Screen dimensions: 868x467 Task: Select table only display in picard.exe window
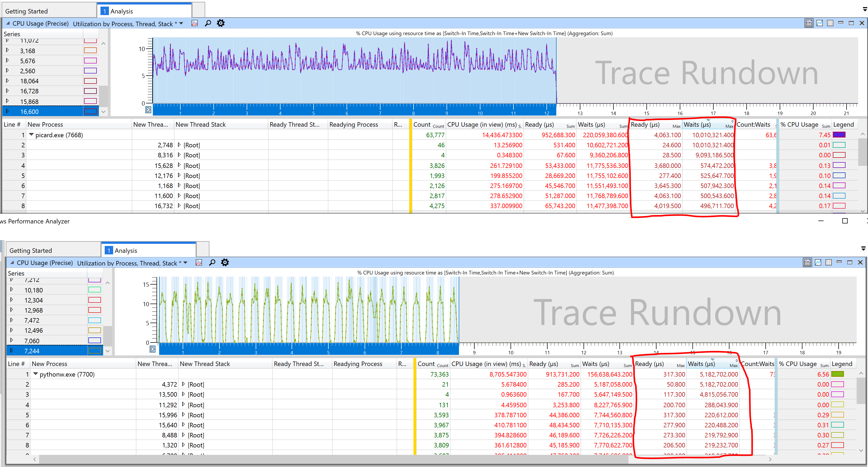point(830,23)
